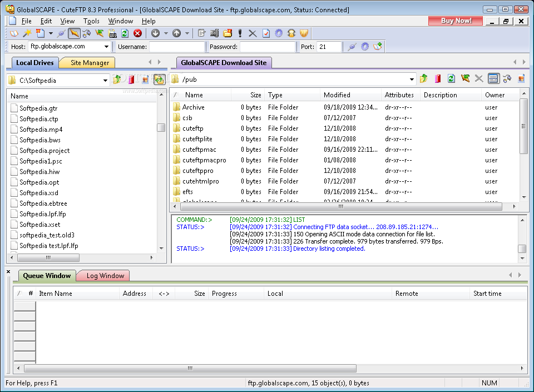The width and height of the screenshot is (534, 392).
Task: Toggle the highlighted yellow button in the main toolbar
Action: (x=74, y=33)
